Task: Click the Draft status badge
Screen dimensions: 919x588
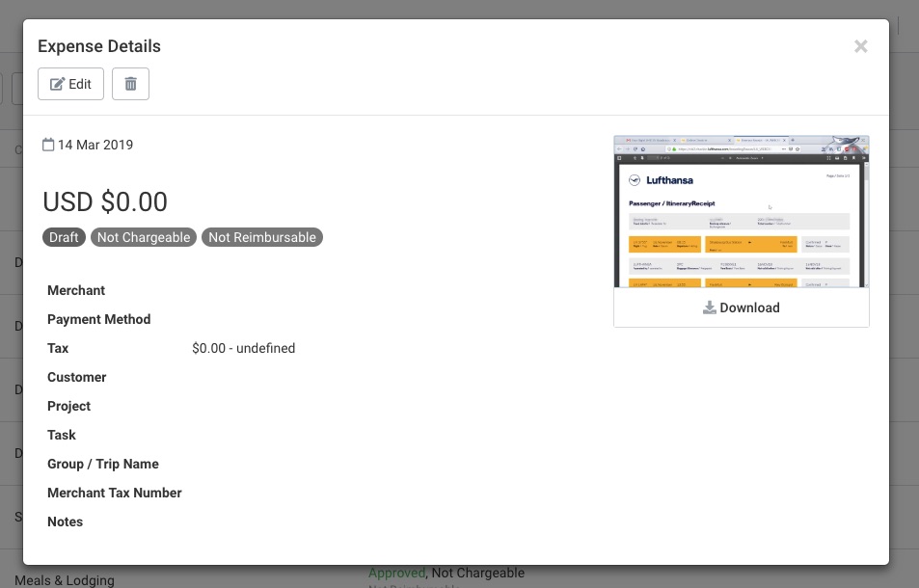Action: point(64,237)
